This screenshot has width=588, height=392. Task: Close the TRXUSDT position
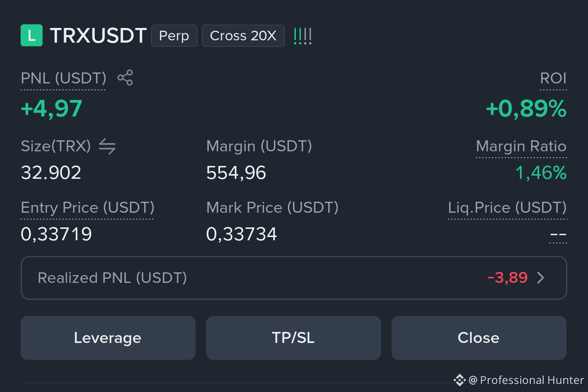coord(479,338)
